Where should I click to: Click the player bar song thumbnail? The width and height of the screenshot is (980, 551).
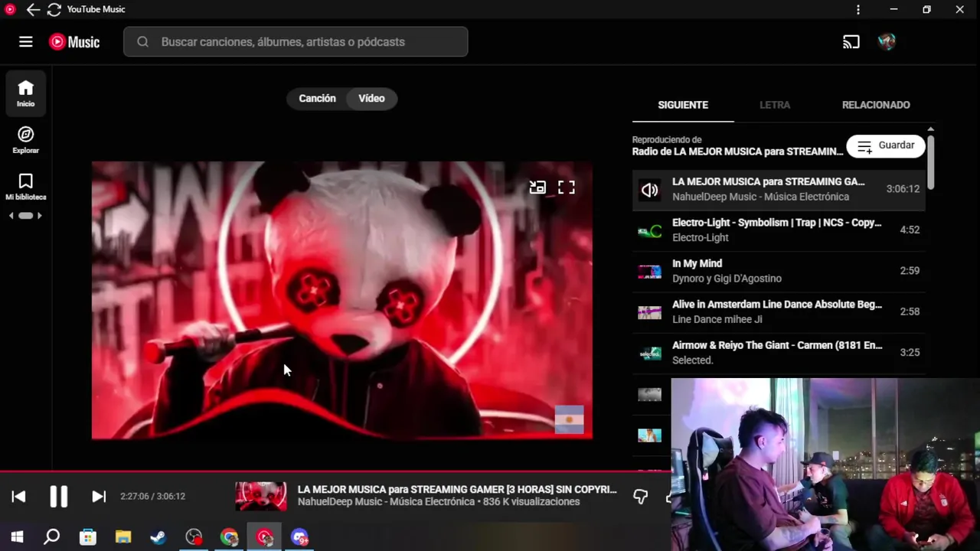pyautogui.click(x=260, y=496)
